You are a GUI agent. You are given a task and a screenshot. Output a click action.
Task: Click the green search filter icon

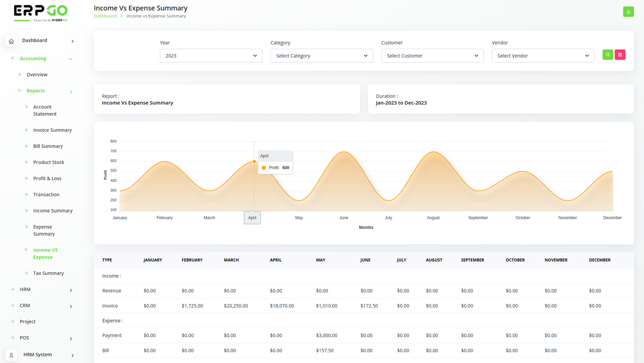607,55
